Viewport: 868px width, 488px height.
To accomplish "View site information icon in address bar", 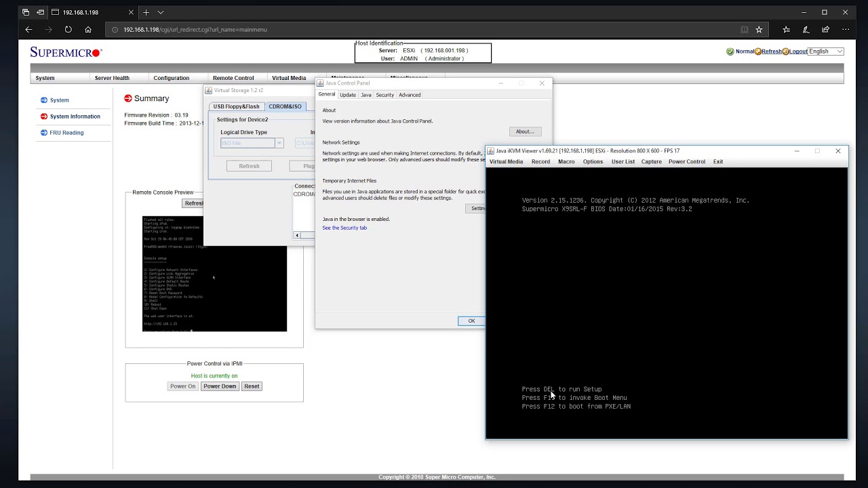I will coord(115,30).
